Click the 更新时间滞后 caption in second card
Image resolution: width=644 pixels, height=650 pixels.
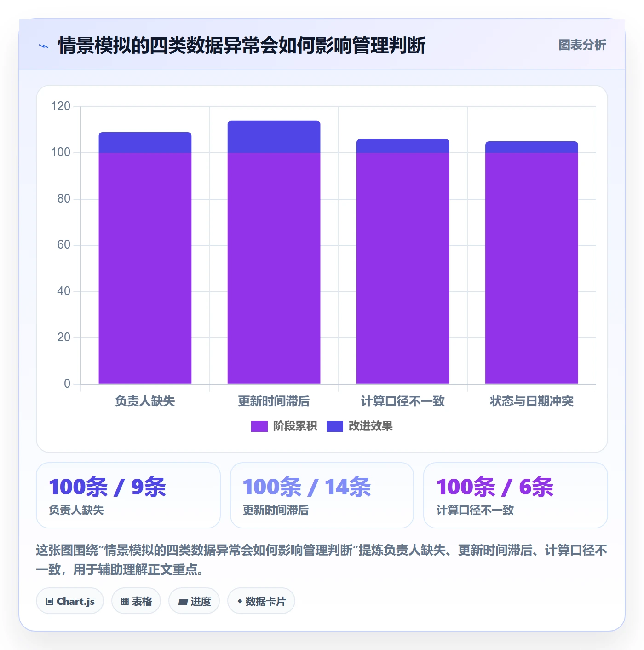coord(276,510)
